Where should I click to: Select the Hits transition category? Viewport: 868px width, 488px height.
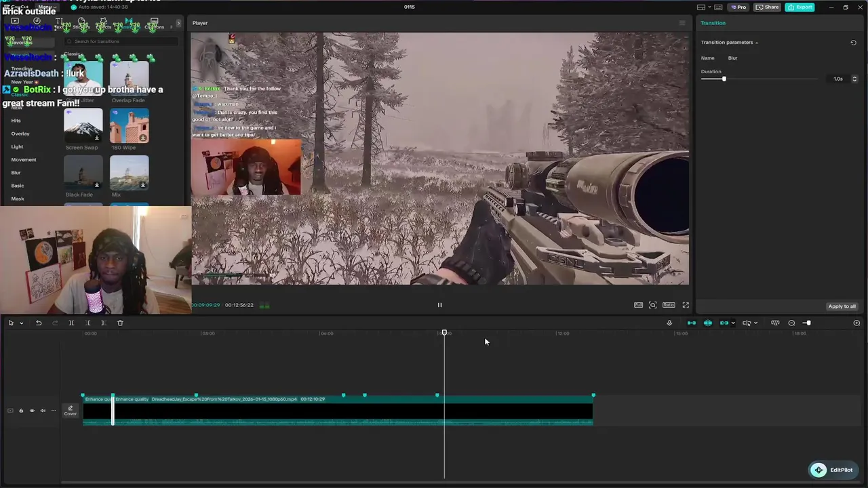point(16,121)
